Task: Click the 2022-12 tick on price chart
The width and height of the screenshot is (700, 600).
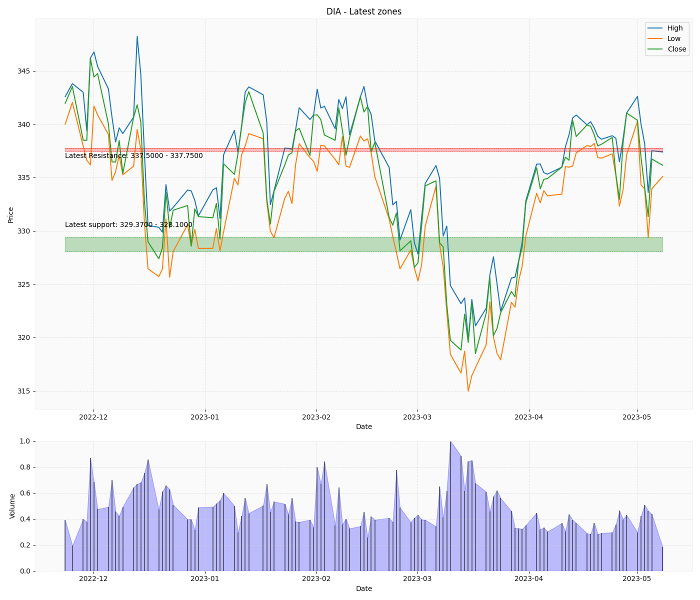Action: tap(93, 416)
